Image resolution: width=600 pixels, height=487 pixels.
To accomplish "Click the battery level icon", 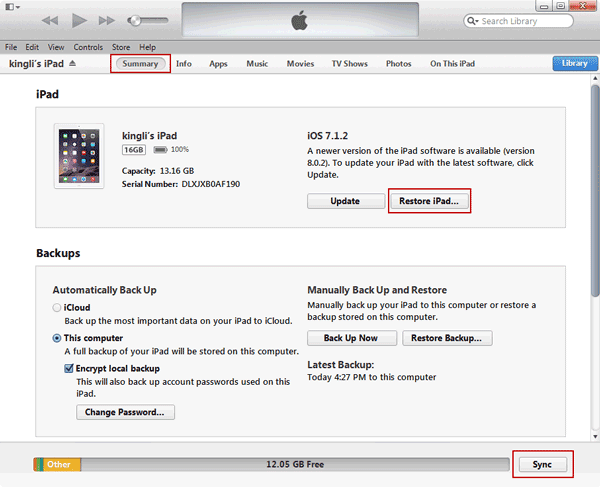I will 160,150.
